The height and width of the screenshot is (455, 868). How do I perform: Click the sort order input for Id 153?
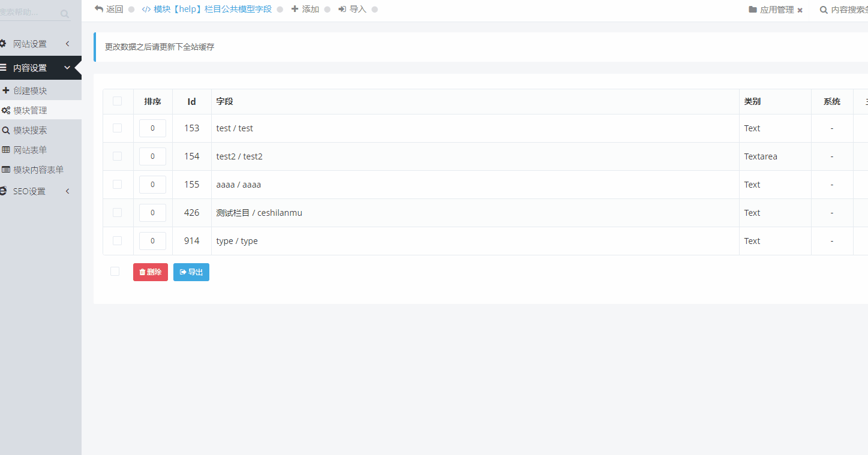tap(152, 128)
